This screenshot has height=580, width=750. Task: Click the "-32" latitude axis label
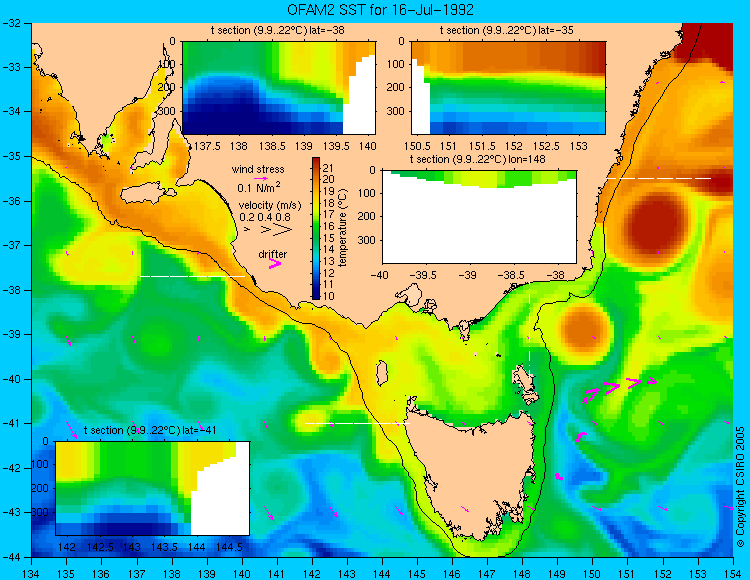click(x=11, y=23)
